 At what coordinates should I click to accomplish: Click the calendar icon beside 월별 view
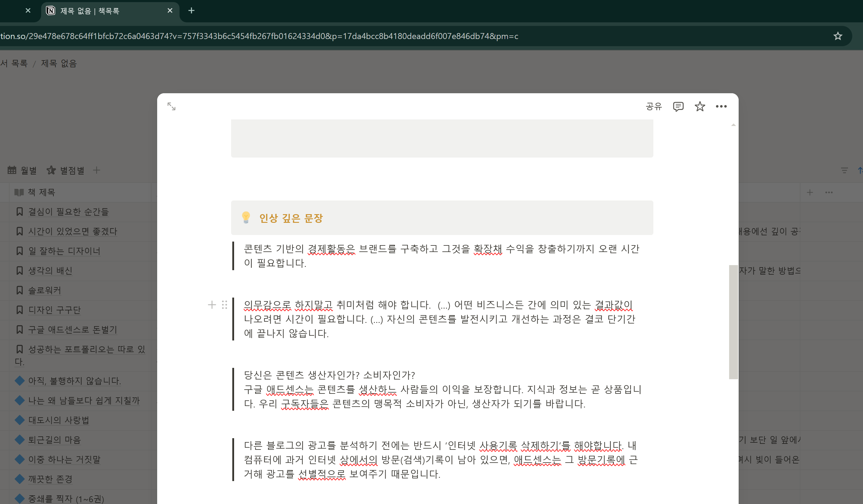coord(12,170)
